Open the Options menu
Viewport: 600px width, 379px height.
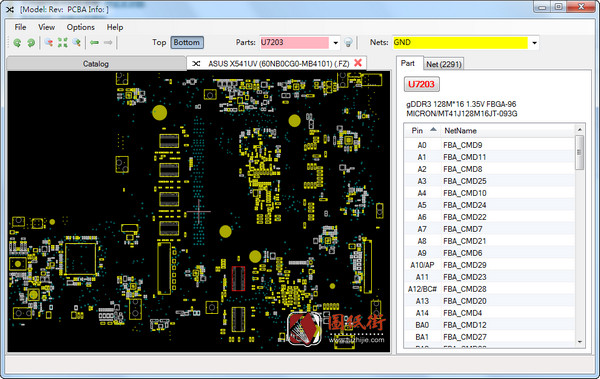[x=80, y=27]
